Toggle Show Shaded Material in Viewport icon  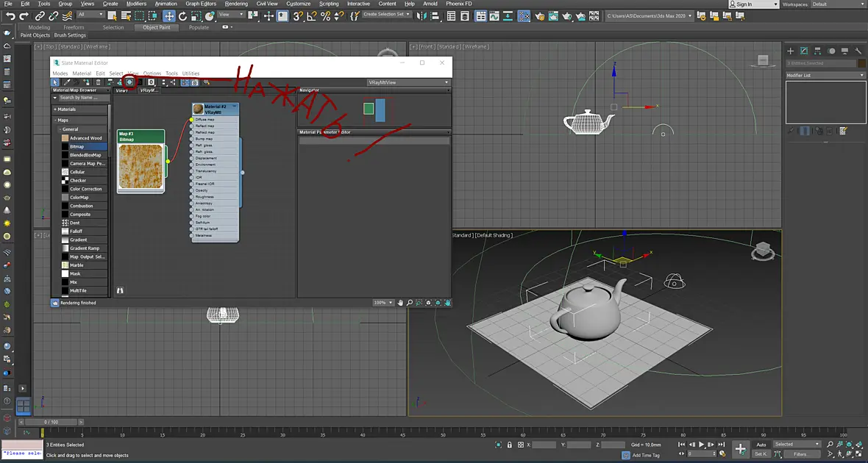(x=129, y=82)
